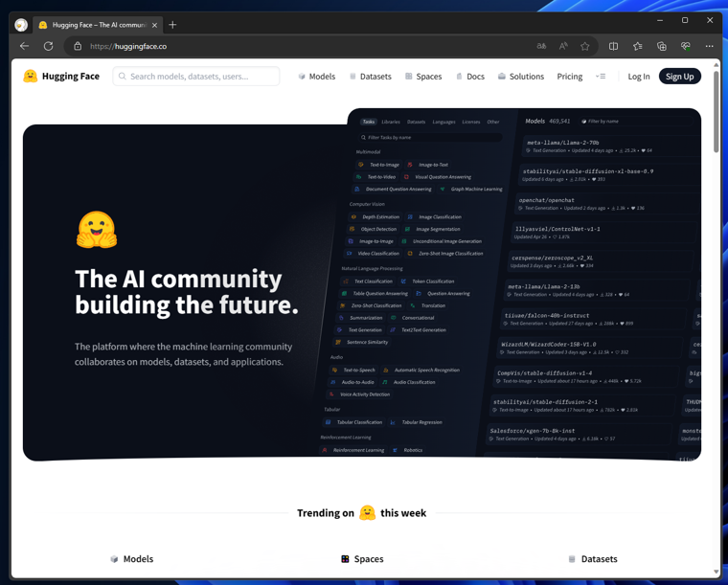Close the Hugging Face browser tab

click(x=154, y=25)
